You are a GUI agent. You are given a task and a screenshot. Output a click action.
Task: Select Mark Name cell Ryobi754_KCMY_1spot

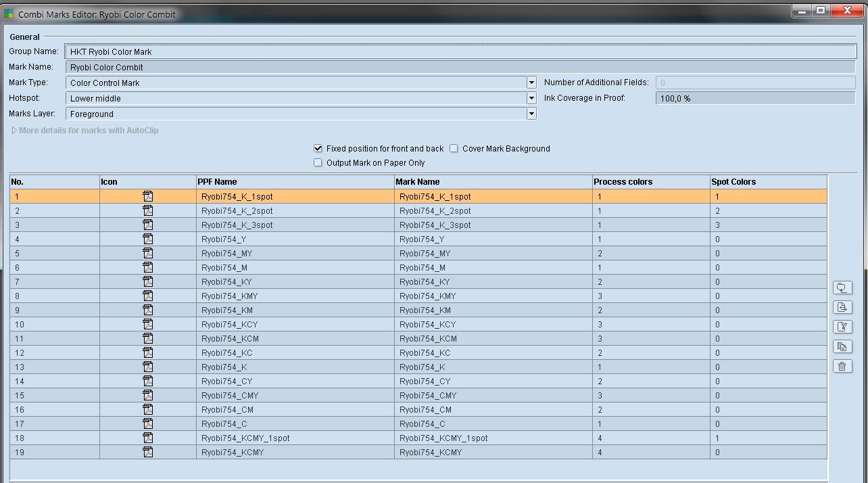point(493,438)
